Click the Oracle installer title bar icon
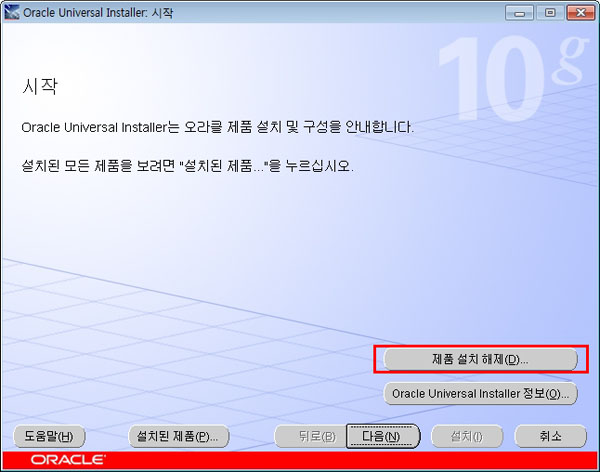The height and width of the screenshot is (472, 600). pos(11,12)
